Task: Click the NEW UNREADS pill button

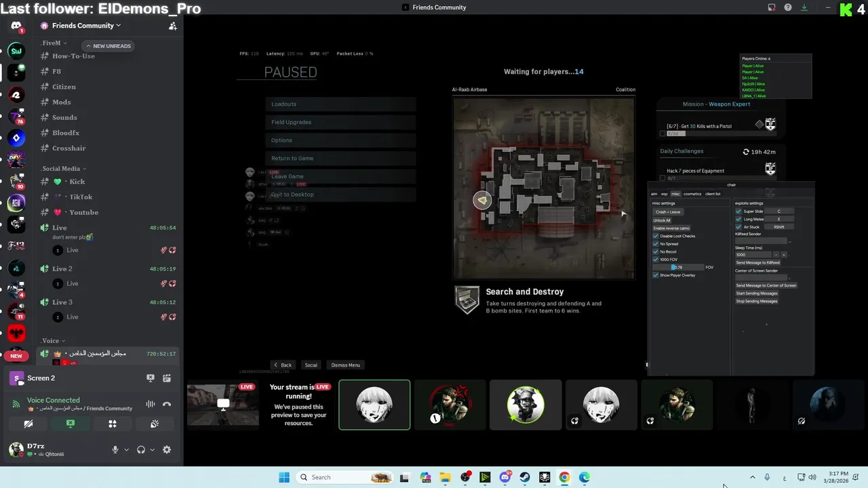Action: tap(108, 46)
